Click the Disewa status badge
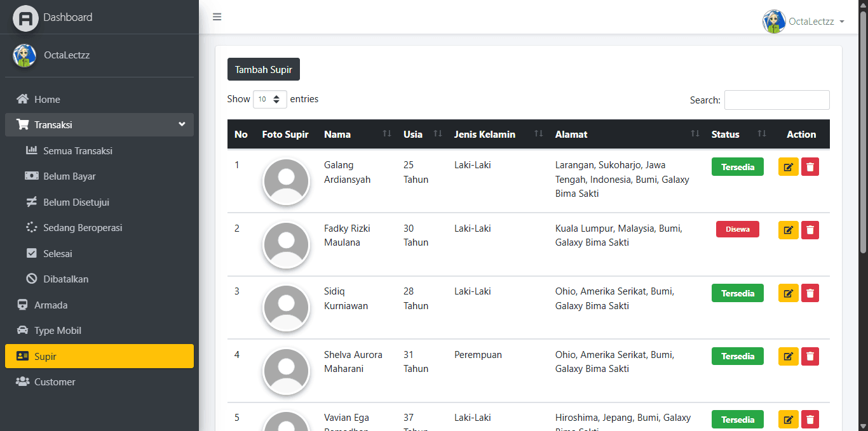This screenshot has width=868, height=431. (738, 229)
